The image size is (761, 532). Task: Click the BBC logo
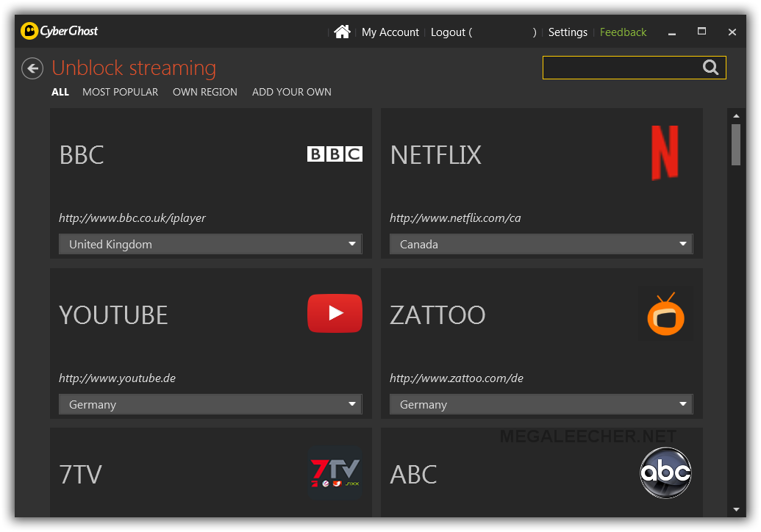335,154
